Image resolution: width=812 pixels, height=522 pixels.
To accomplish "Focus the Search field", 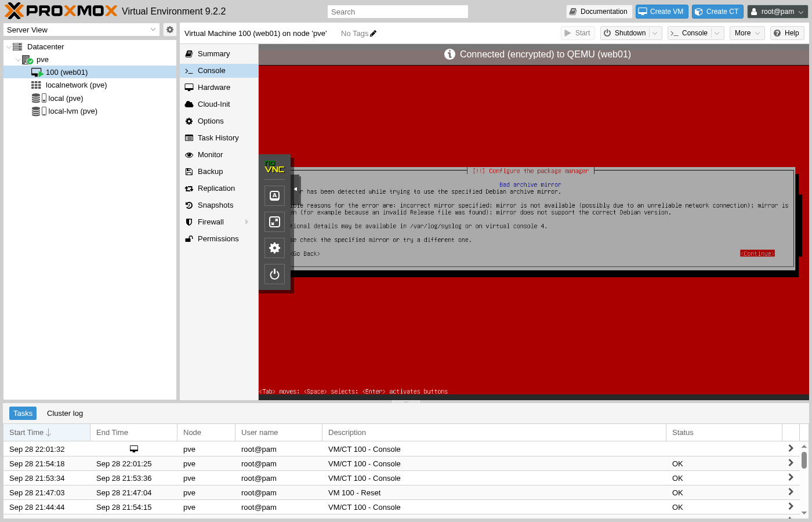I will [x=398, y=12].
